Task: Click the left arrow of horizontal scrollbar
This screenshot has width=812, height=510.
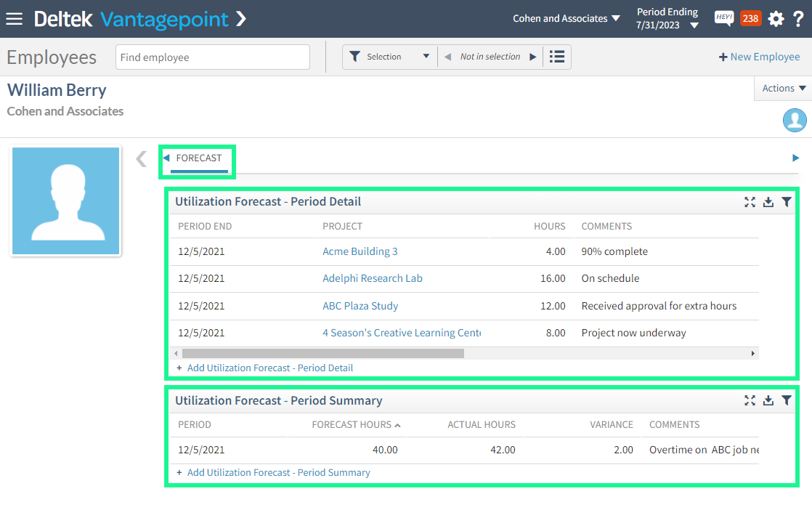Action: click(176, 354)
